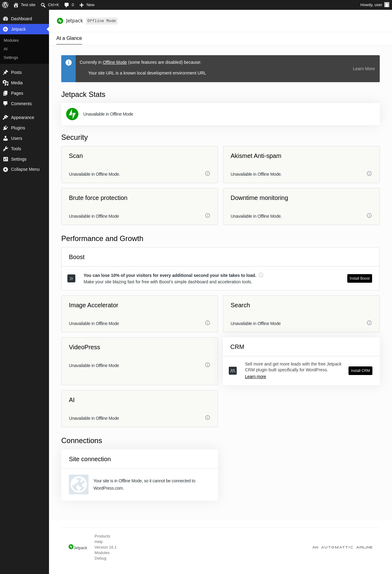Click the Site connection heading
392x574 pixels.
(90, 459)
